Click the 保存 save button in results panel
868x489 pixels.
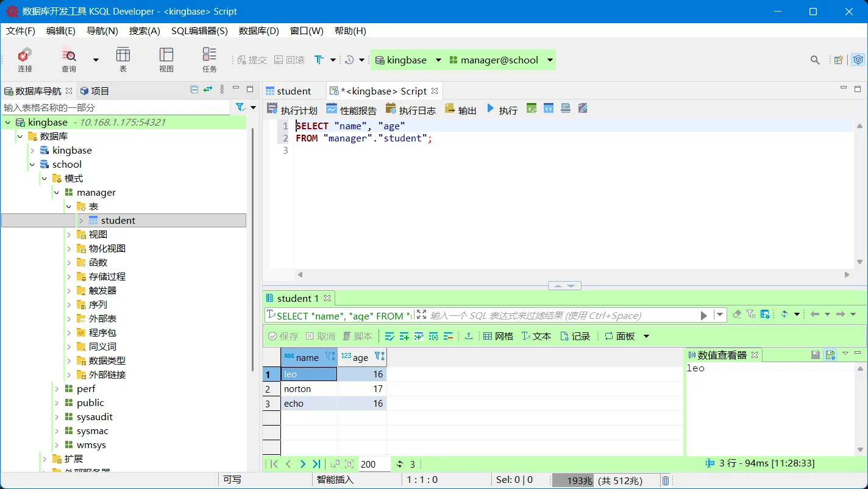pos(283,336)
